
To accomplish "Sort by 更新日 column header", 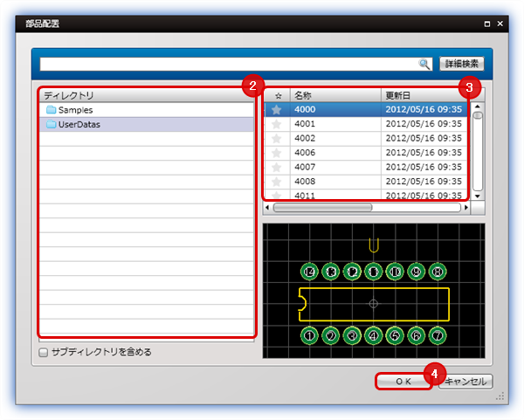I will point(425,95).
